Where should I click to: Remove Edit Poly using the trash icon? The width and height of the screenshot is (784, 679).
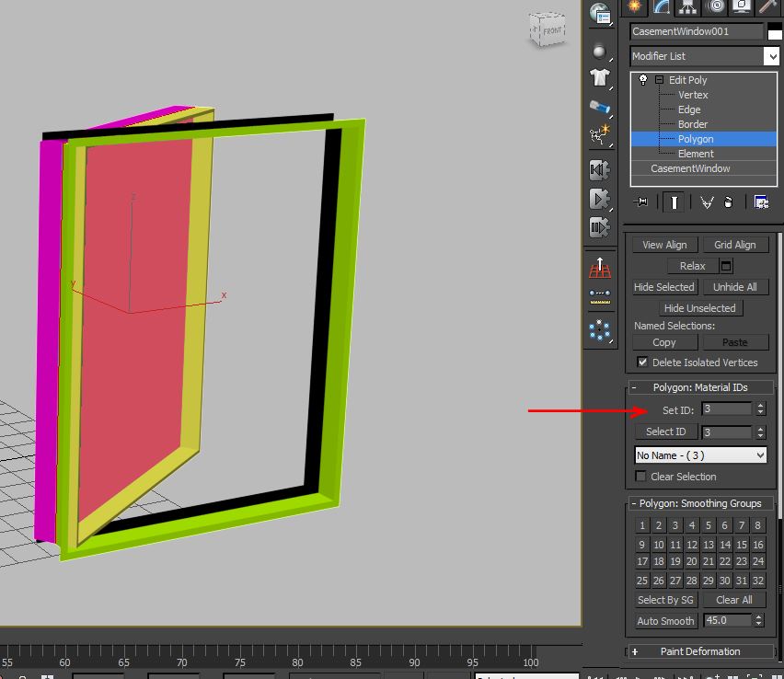[728, 201]
